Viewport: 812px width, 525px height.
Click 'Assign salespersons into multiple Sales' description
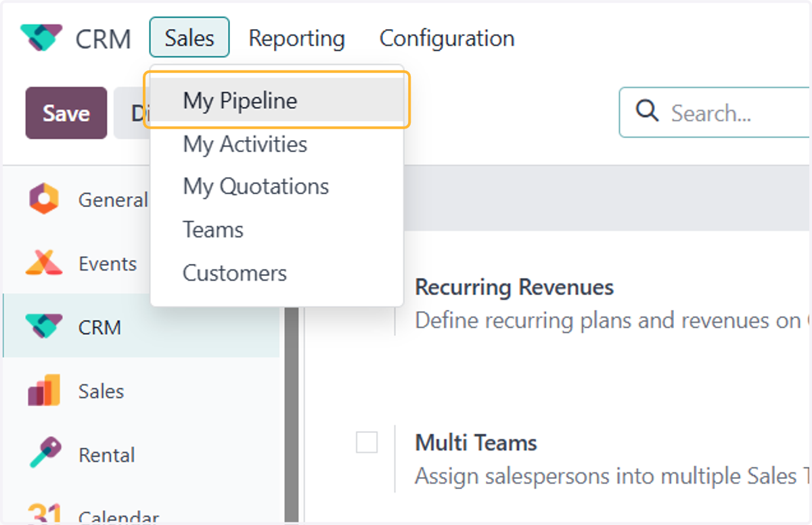tap(612, 476)
